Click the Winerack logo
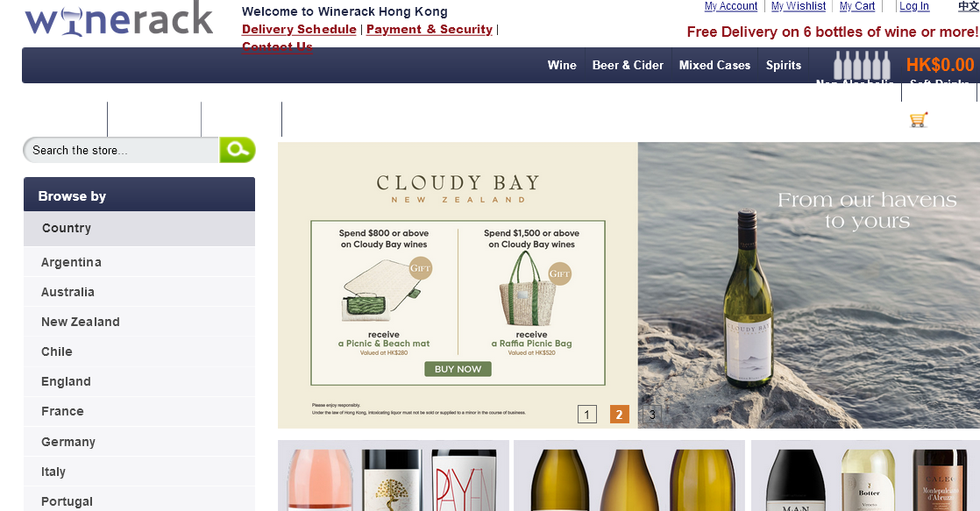Image resolution: width=980 pixels, height=511 pixels. pyautogui.click(x=119, y=18)
